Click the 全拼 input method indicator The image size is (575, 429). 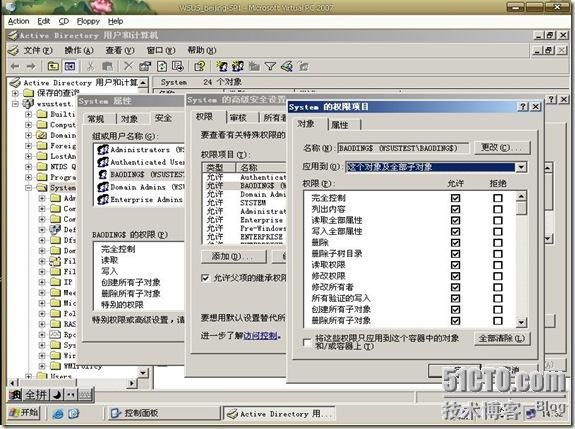(36, 395)
